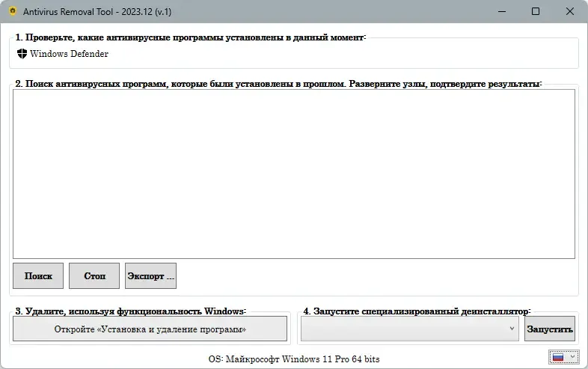Close the Antivirus Removal Tool window
The width and height of the screenshot is (588, 369).
point(569,11)
